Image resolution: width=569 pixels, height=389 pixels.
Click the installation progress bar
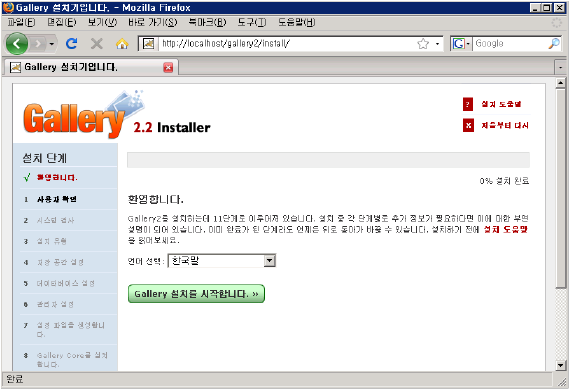pos(328,160)
